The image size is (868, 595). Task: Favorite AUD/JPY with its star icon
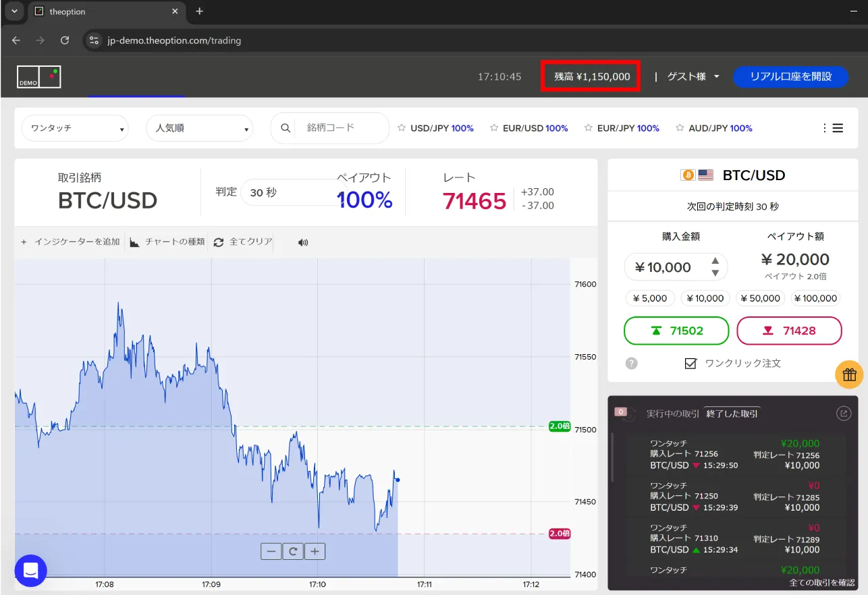coord(680,128)
